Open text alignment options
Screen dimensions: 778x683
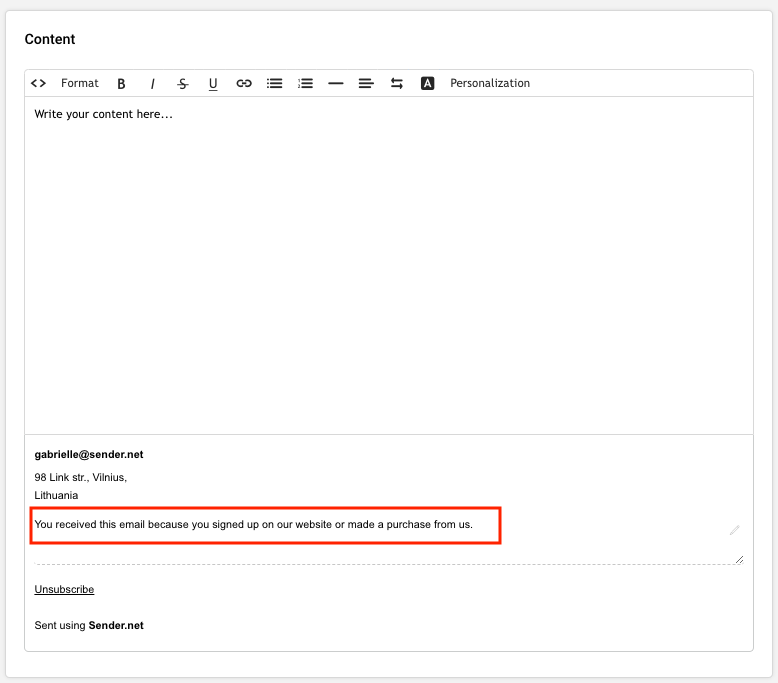(x=366, y=84)
